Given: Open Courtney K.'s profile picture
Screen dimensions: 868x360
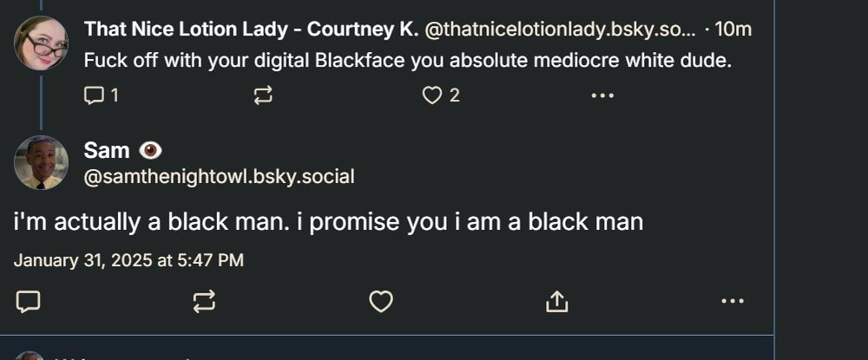Looking at the screenshot, I should pos(41,43).
